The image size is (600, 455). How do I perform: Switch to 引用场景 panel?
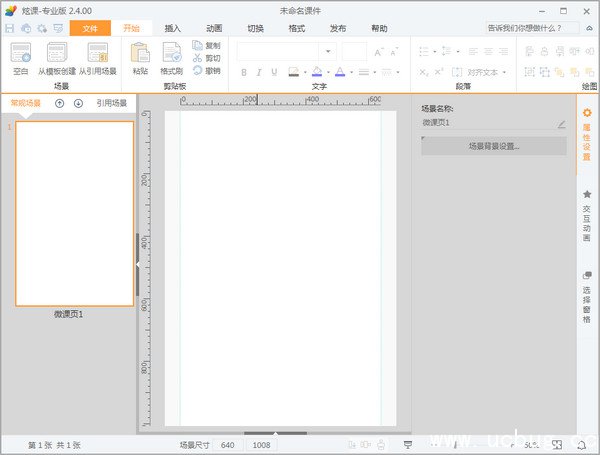pos(112,103)
